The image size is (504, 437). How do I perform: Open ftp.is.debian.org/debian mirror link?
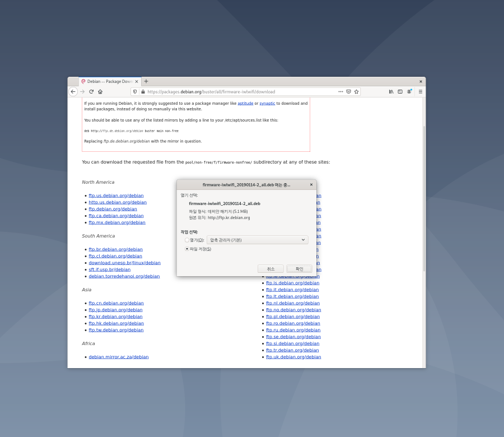tap(292, 283)
